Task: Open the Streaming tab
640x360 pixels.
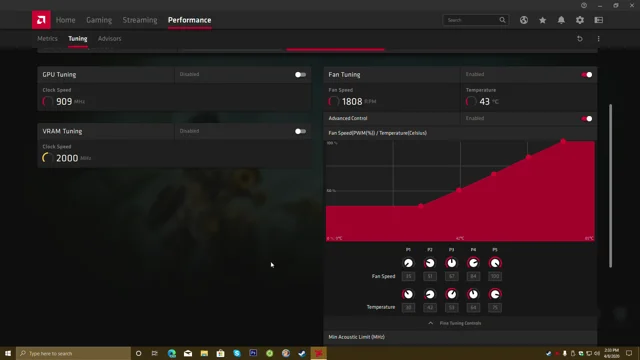Action: coord(140,20)
